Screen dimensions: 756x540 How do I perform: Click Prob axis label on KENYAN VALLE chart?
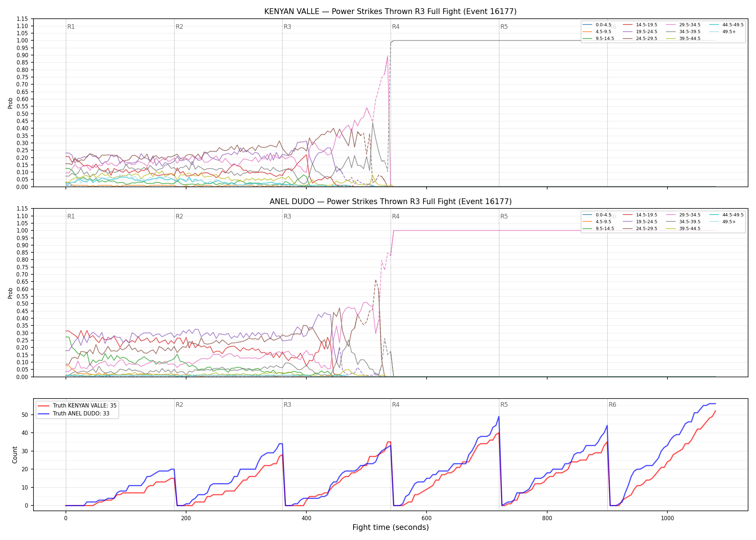[10, 103]
